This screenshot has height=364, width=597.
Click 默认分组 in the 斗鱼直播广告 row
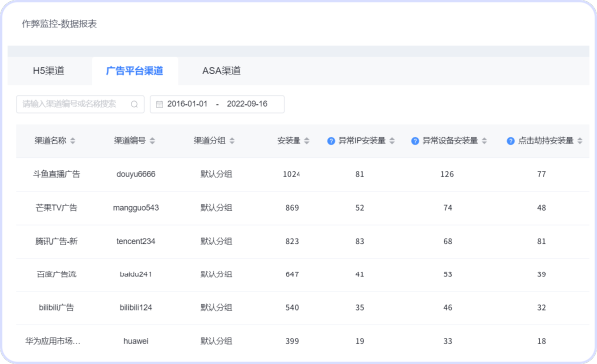tap(216, 174)
